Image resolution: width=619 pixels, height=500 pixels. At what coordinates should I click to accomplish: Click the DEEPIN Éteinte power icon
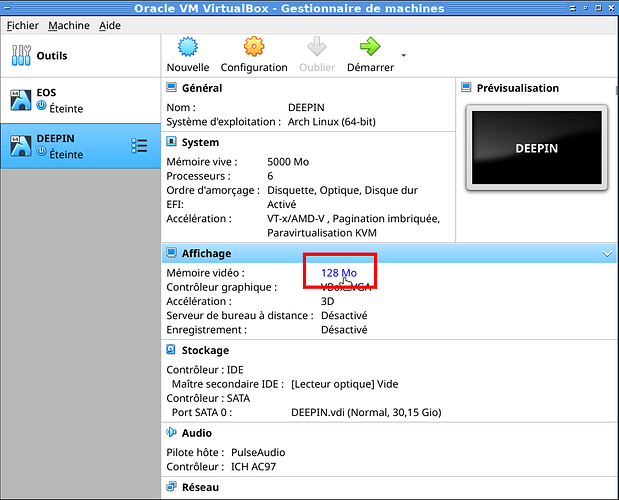[x=41, y=151]
